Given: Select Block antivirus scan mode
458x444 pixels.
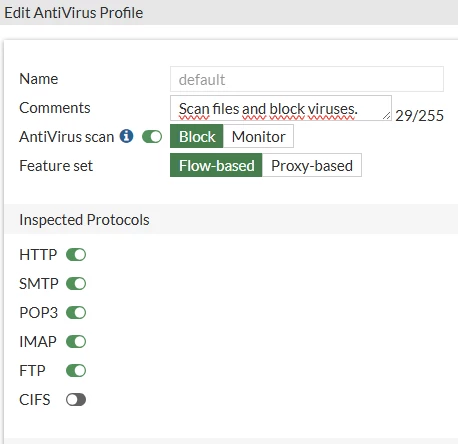Looking at the screenshot, I should click(x=197, y=136).
